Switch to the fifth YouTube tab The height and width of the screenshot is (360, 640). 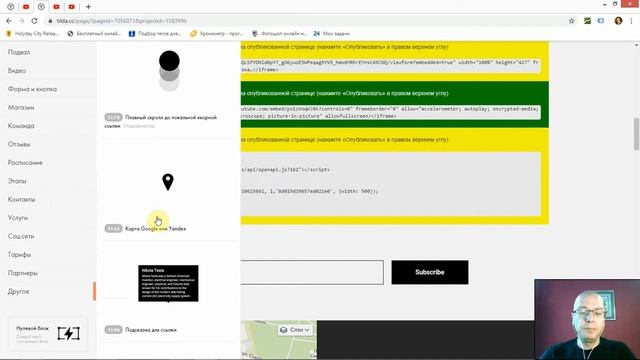[x=71, y=7]
